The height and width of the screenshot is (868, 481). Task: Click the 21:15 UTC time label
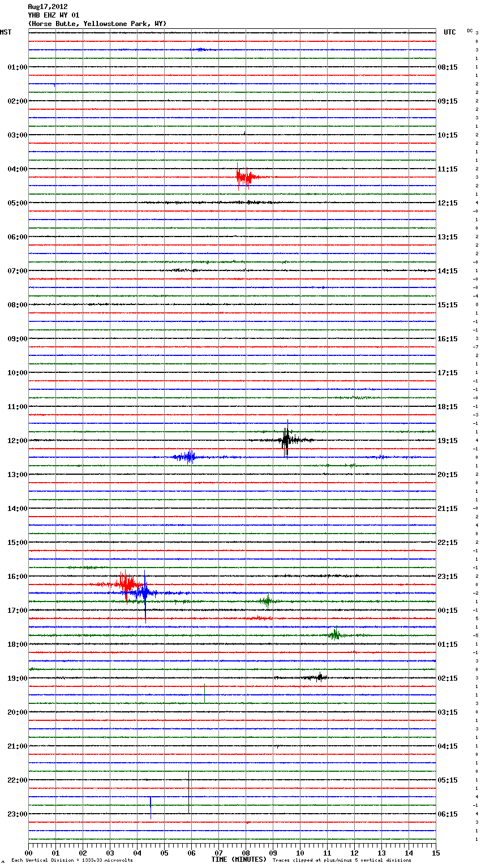click(x=448, y=509)
